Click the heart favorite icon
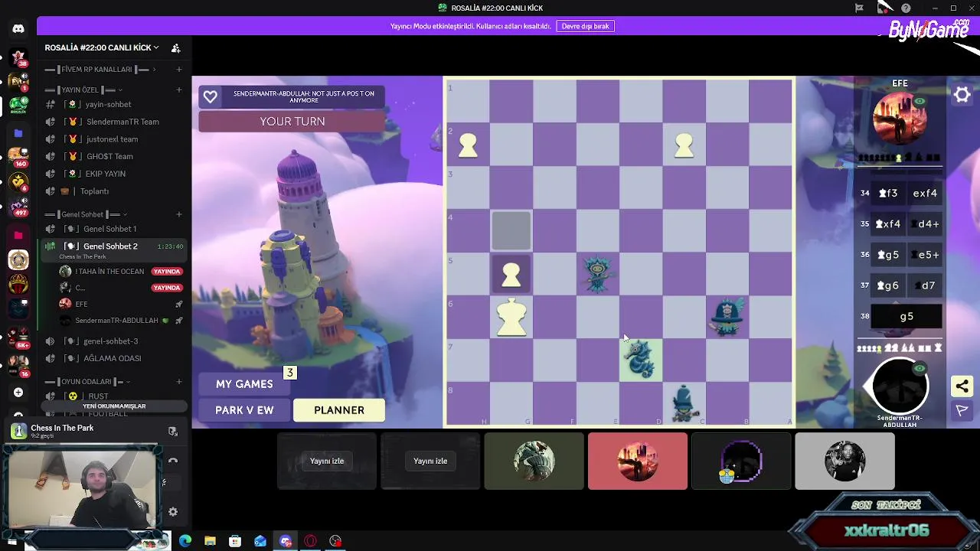This screenshot has width=980, height=551. 211,97
